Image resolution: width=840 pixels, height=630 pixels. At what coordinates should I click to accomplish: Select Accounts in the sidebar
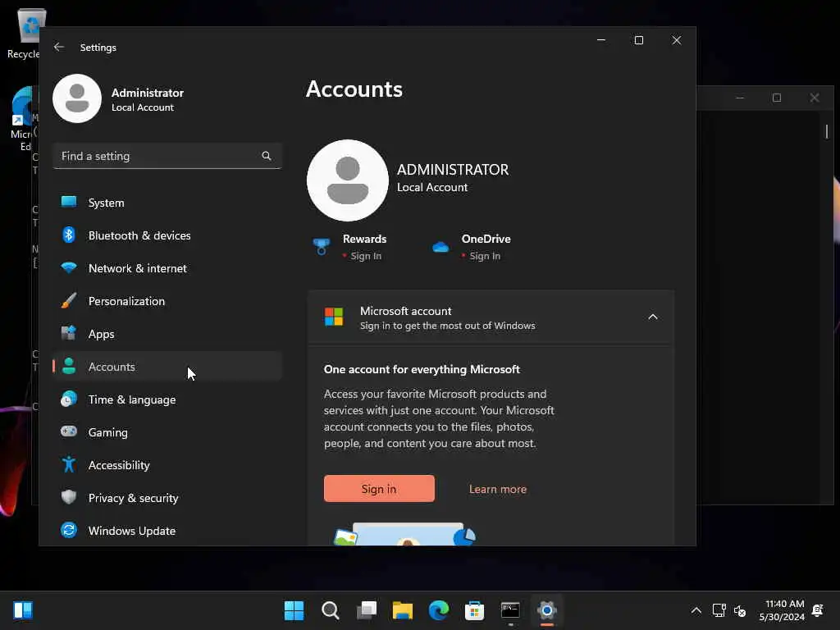(167, 367)
